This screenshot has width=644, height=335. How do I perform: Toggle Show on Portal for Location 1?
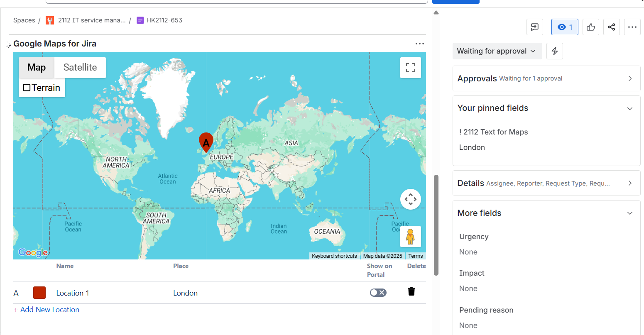coord(378,293)
